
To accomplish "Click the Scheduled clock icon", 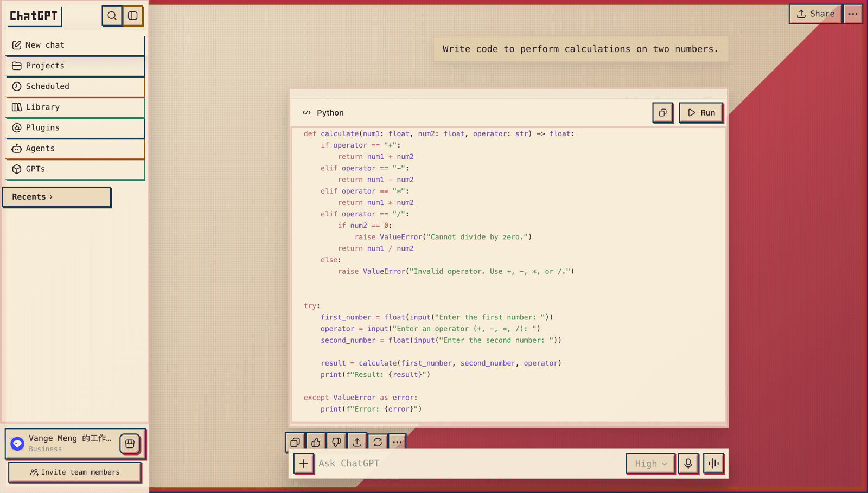I will point(17,86).
